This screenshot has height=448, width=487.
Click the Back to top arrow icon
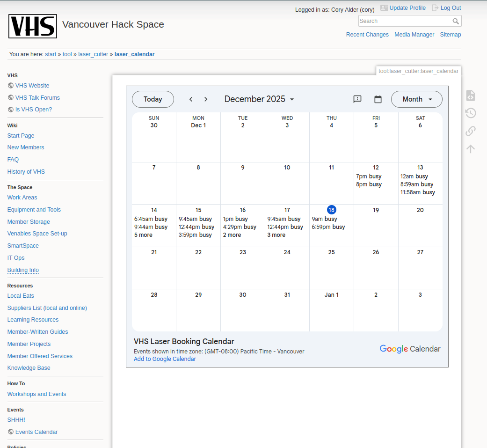pos(471,149)
